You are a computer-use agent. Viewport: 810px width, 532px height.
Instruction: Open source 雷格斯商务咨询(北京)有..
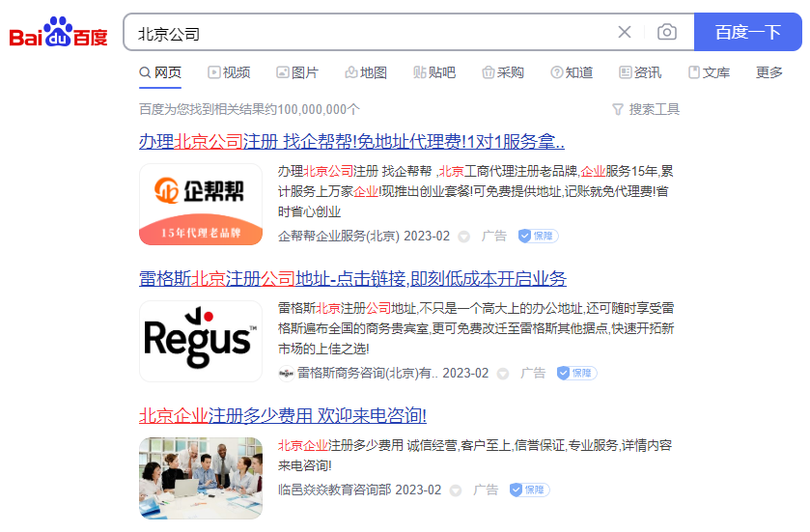(x=367, y=373)
